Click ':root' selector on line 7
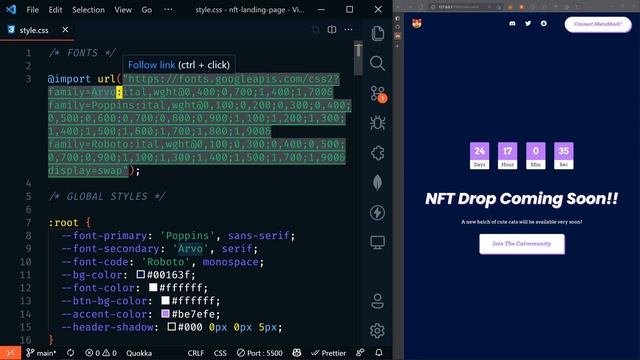 pyautogui.click(x=63, y=222)
